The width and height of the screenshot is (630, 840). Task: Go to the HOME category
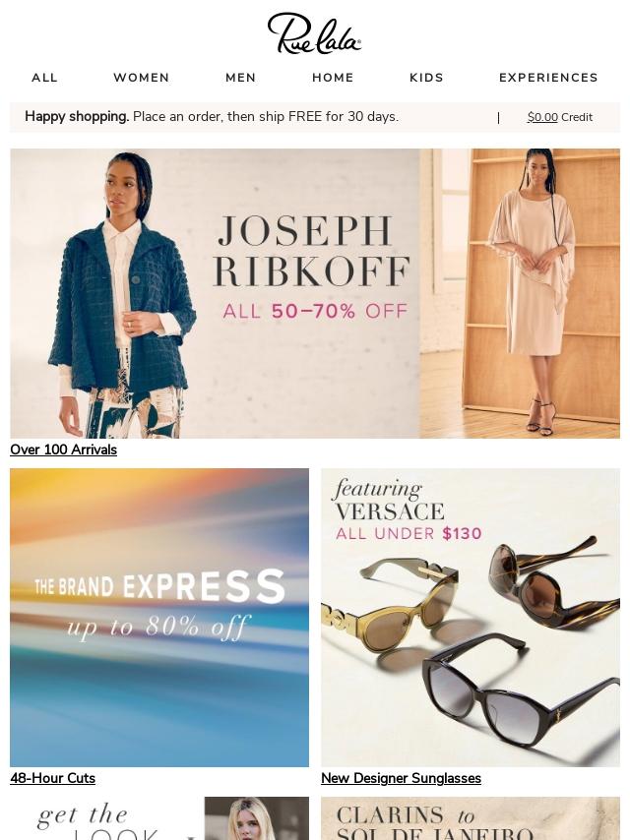333,78
